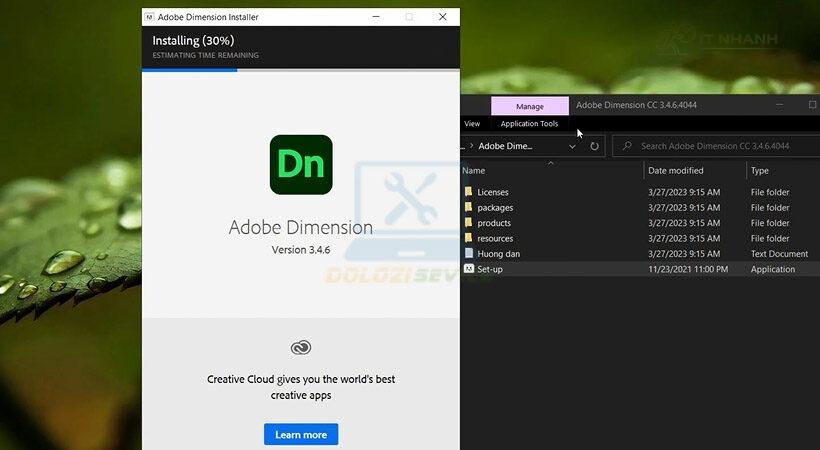Click the Huong dan text document icon
The width and height of the screenshot is (820, 450).
pos(468,254)
